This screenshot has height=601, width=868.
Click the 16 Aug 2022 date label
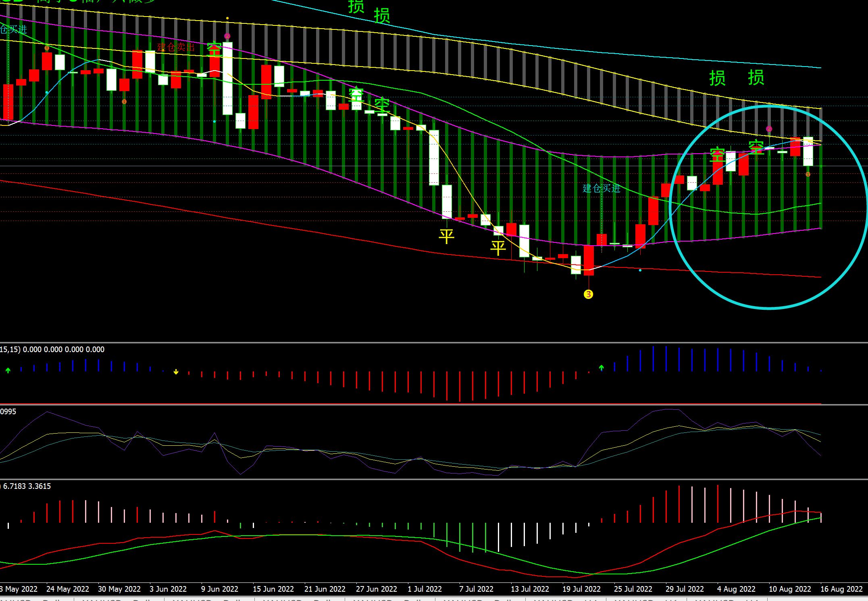pyautogui.click(x=841, y=589)
